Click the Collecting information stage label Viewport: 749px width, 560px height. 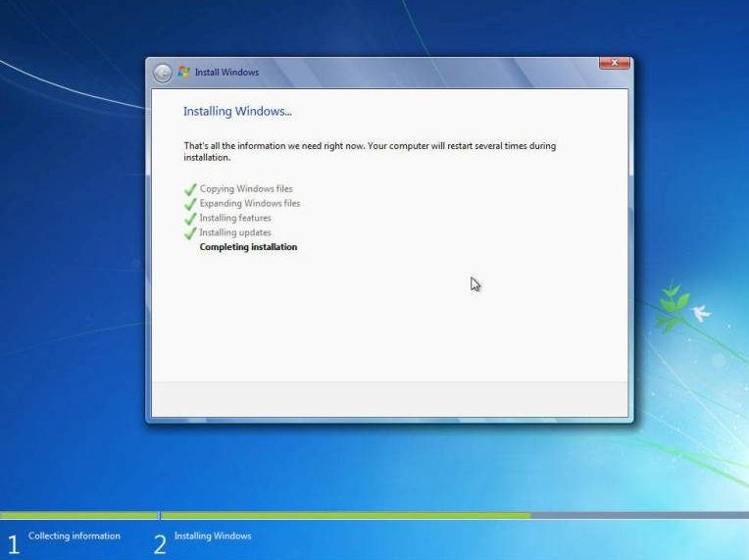pos(75,536)
